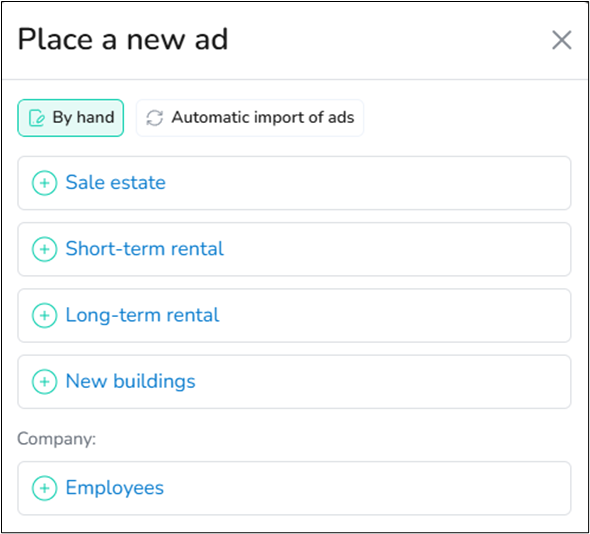The image size is (590, 534).
Task: Switch to Automatic import of ads tab
Action: tap(250, 118)
